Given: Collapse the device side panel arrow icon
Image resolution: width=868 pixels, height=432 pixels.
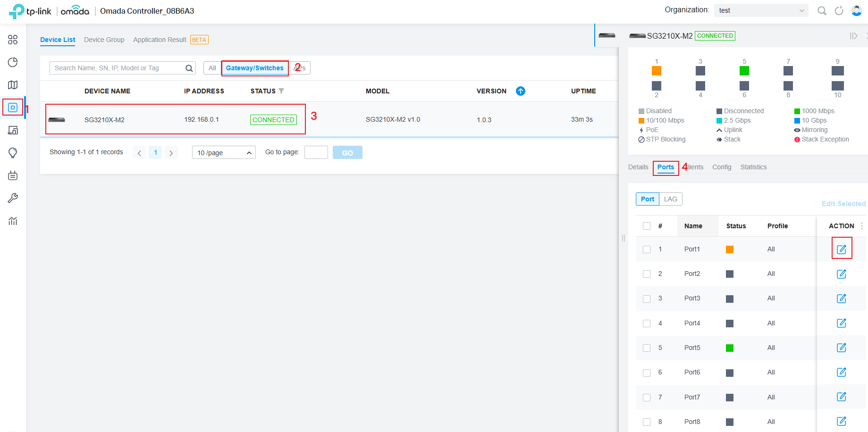Looking at the screenshot, I should tap(853, 36).
